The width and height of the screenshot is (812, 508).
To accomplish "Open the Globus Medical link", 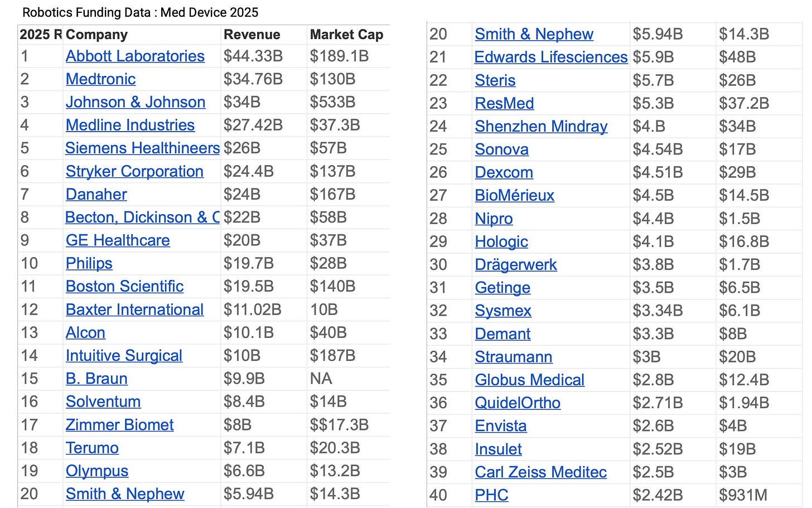I will point(529,380).
